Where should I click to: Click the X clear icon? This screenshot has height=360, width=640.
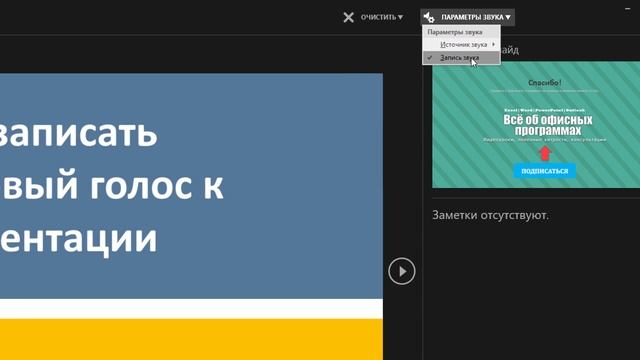(x=348, y=17)
